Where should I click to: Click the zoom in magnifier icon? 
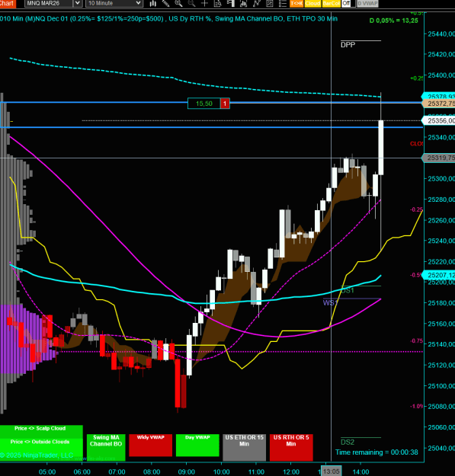[x=178, y=3]
